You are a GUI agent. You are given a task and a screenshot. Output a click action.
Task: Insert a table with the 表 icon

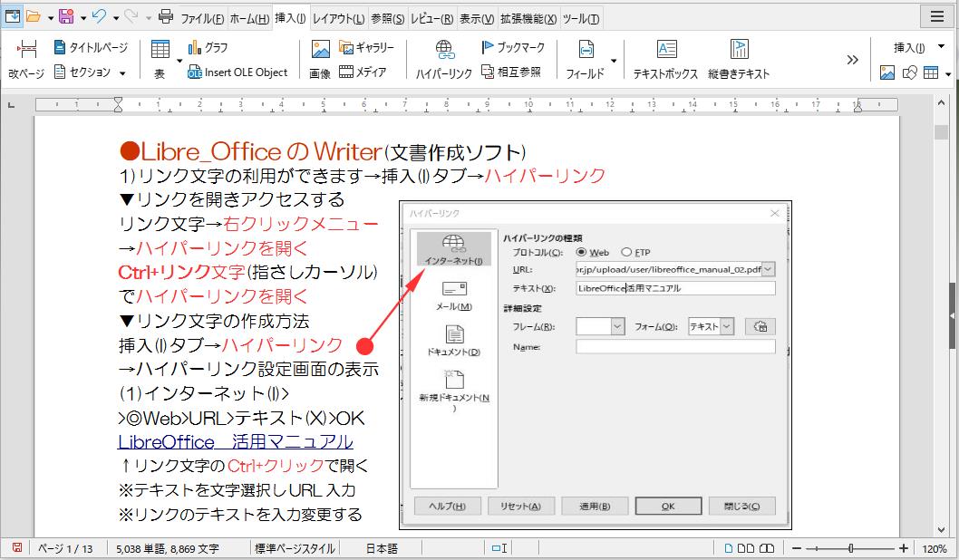(160, 59)
